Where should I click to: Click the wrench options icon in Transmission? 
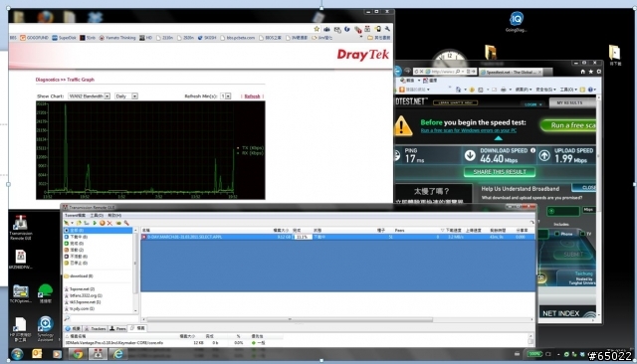pyautogui.click(x=126, y=223)
